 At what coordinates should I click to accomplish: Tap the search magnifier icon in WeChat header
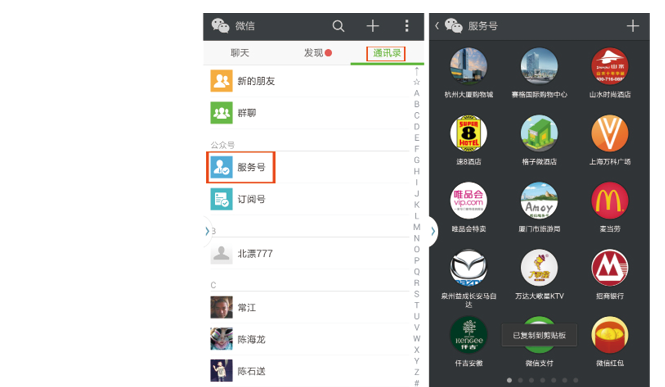[x=338, y=26]
